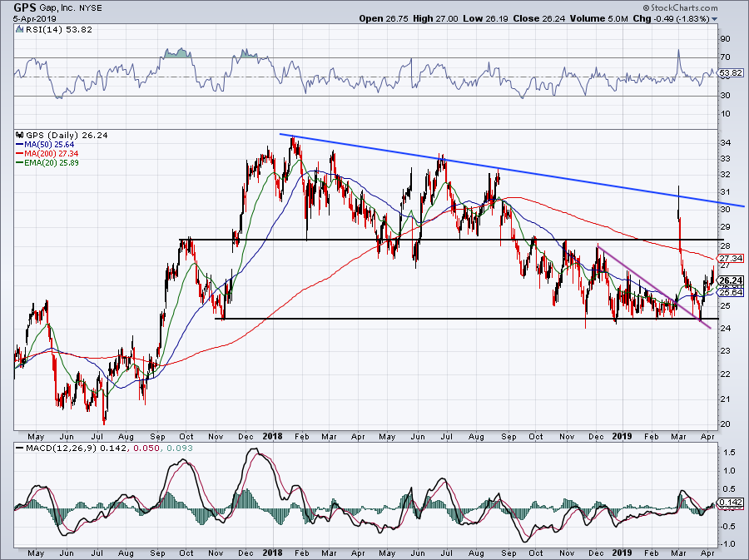
Task: Select the 'Open 26.75' value
Action: pos(384,19)
